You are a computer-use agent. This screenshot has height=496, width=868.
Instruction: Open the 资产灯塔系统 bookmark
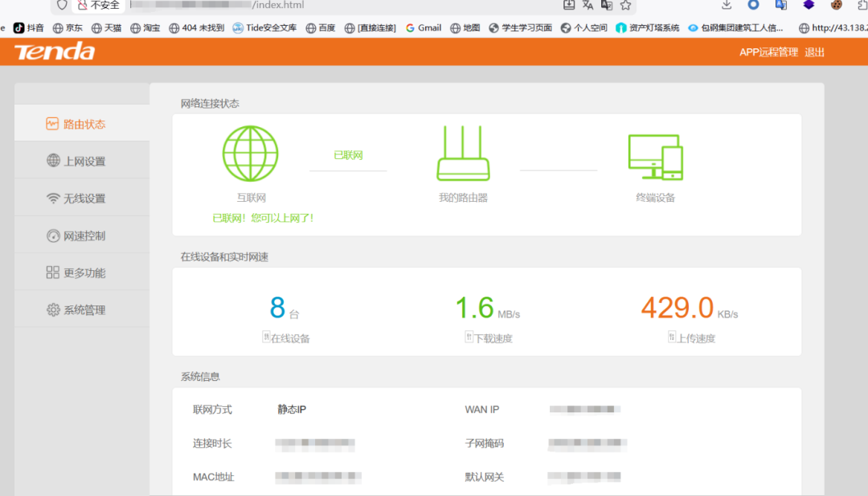[x=648, y=27]
